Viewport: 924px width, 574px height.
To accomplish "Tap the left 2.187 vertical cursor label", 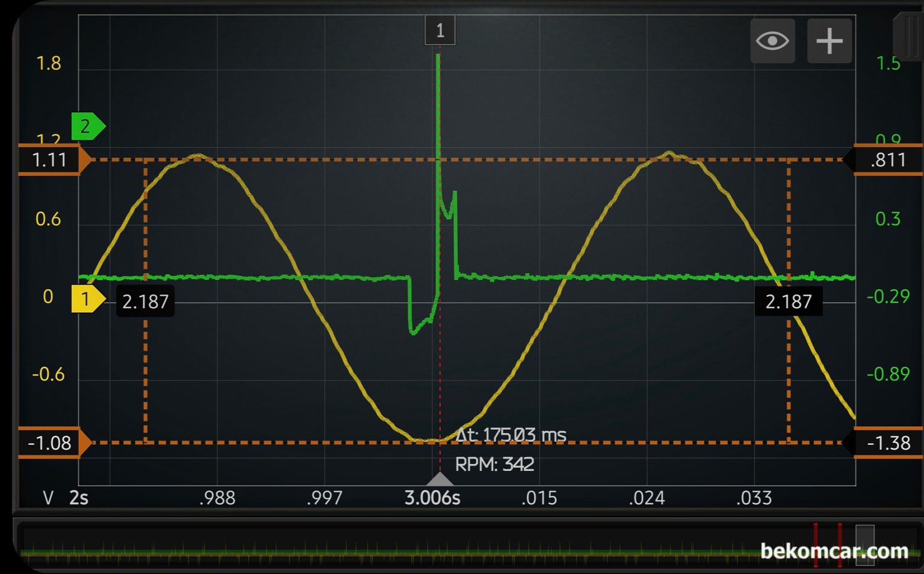I will click(145, 302).
